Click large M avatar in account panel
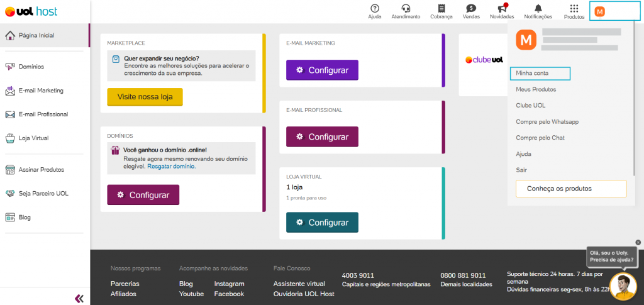 (x=526, y=40)
